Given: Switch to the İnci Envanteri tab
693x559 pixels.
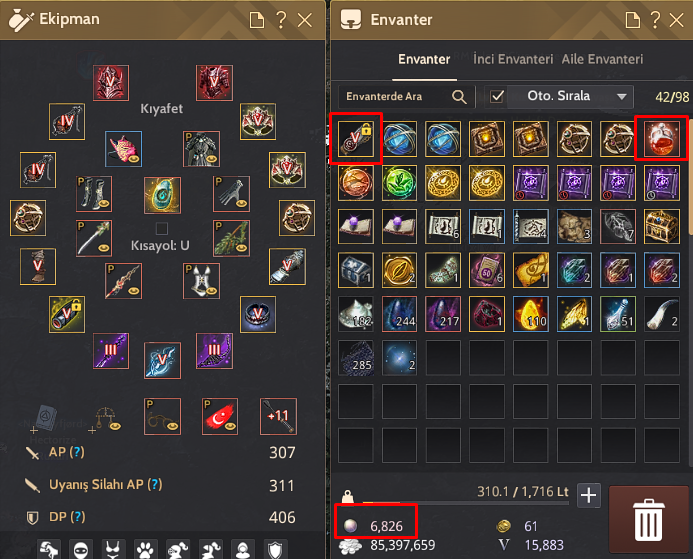Looking at the screenshot, I should click(x=513, y=59).
